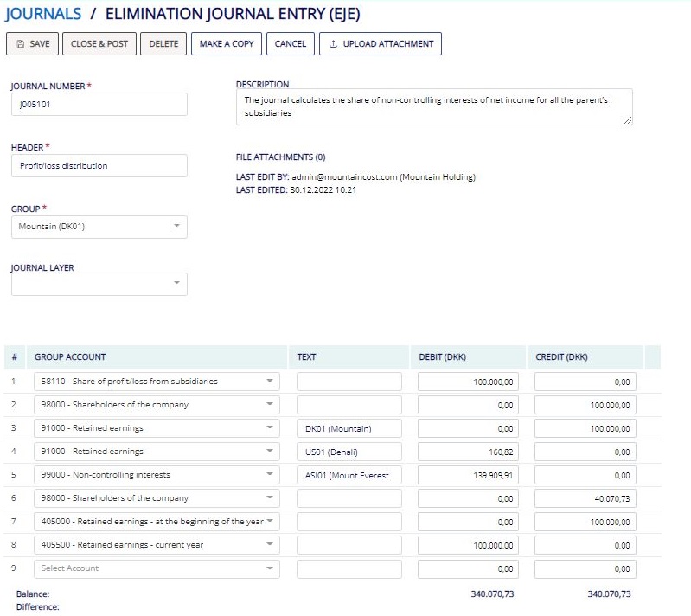This screenshot has height=616, width=691.
Task: Edit row 2 credit 100.000,00
Action: tap(585, 405)
